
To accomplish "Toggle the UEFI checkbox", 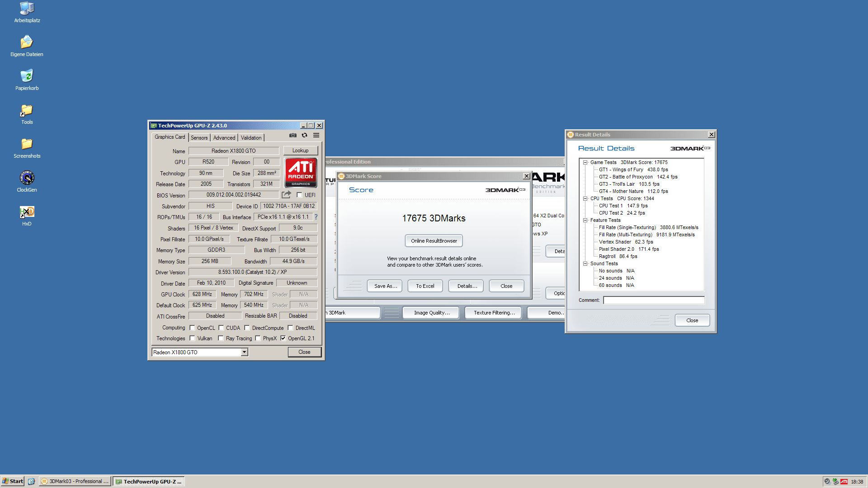I will [299, 195].
